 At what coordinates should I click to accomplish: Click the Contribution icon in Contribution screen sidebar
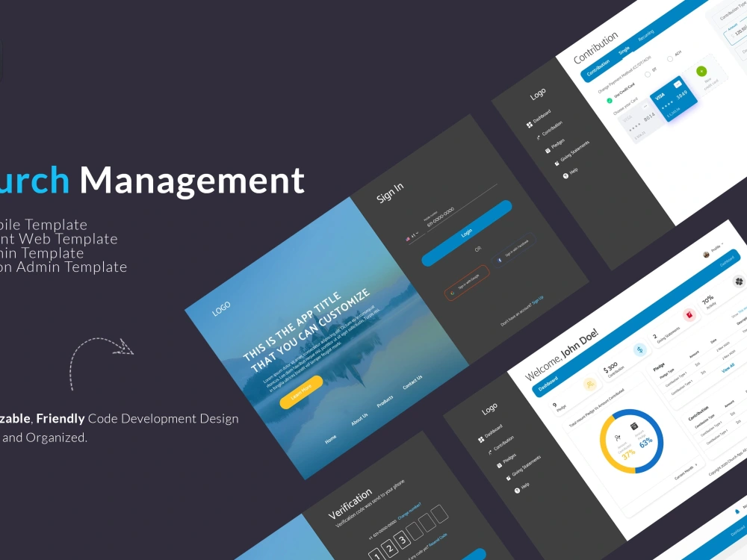539,137
